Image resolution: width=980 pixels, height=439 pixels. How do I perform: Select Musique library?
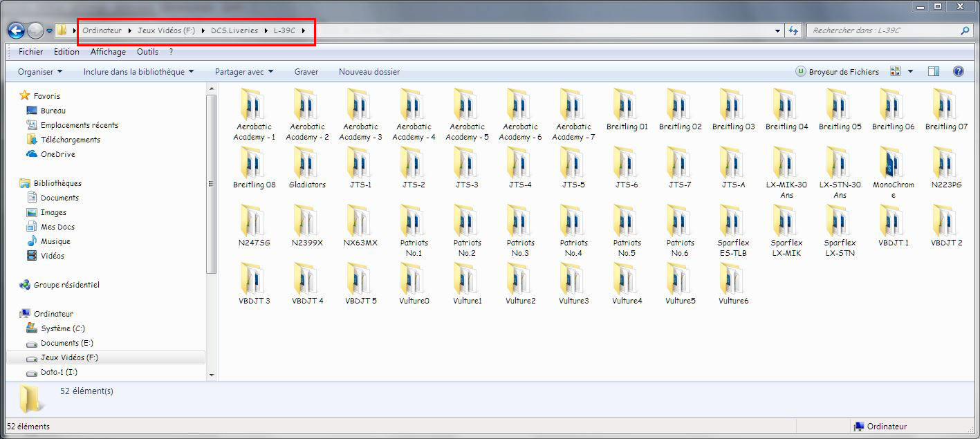55,241
